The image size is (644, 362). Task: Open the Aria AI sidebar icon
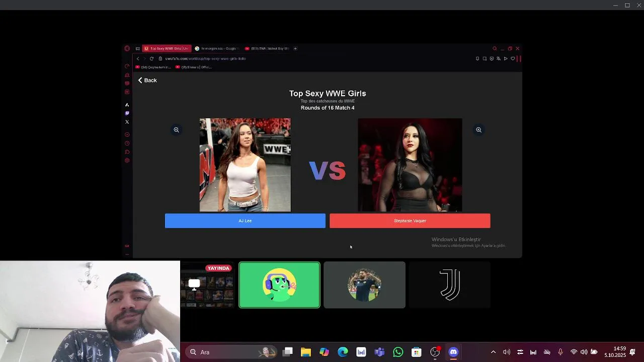[x=127, y=105]
